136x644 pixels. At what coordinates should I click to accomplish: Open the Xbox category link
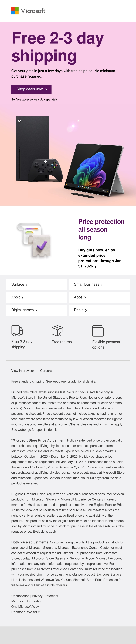pos(36,297)
